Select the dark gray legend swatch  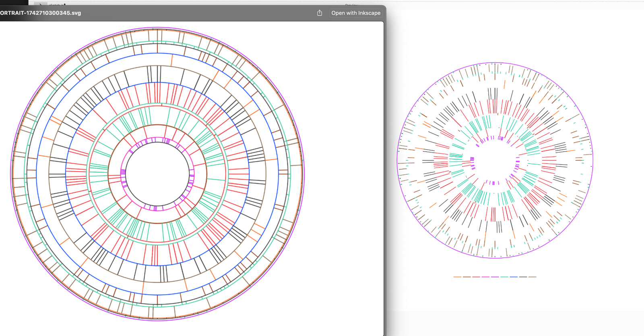[523, 277]
